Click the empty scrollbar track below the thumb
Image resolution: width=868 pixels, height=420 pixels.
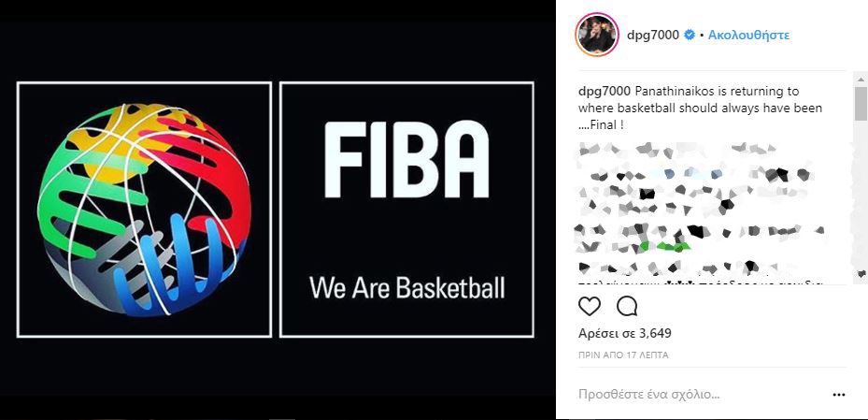tap(861, 194)
